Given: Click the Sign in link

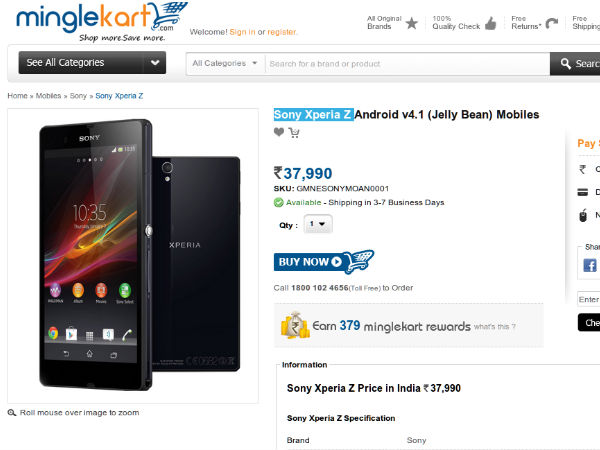Looking at the screenshot, I should tap(242, 32).
